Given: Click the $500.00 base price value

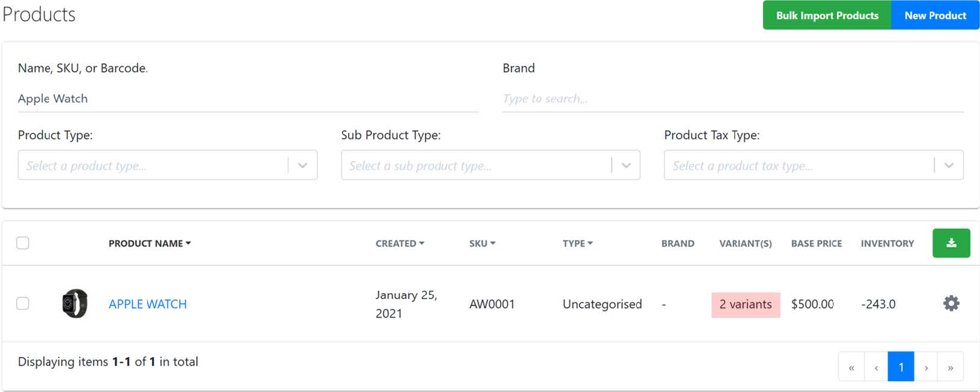Looking at the screenshot, I should point(812,304).
